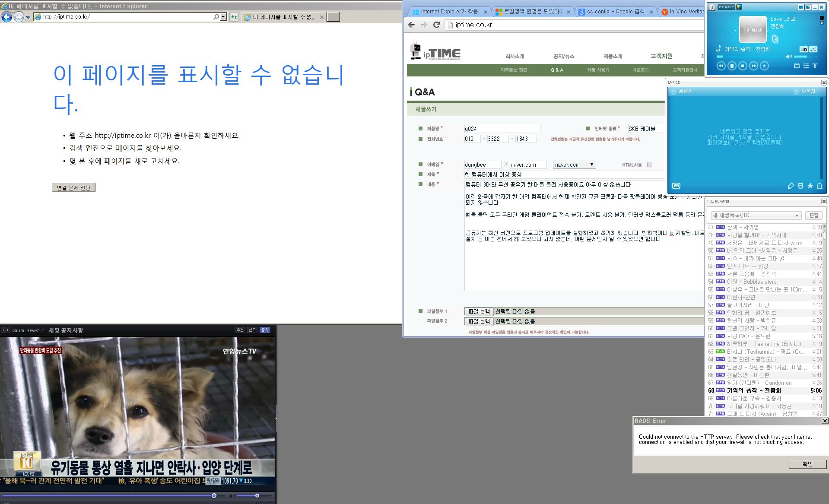Viewport: 829px width, 504px height.
Task: Pause the currently playing song
Action: pyautogui.click(x=732, y=66)
